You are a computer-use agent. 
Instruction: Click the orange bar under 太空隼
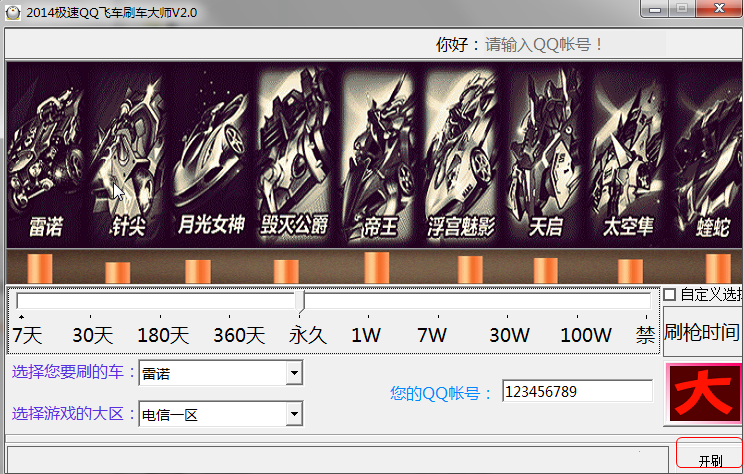tap(631, 271)
